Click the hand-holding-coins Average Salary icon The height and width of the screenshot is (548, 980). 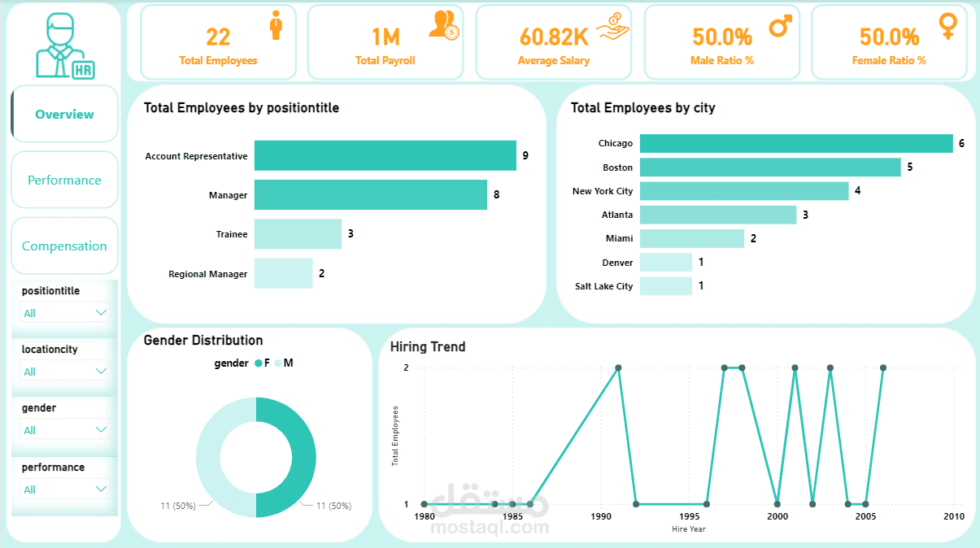coord(613,27)
